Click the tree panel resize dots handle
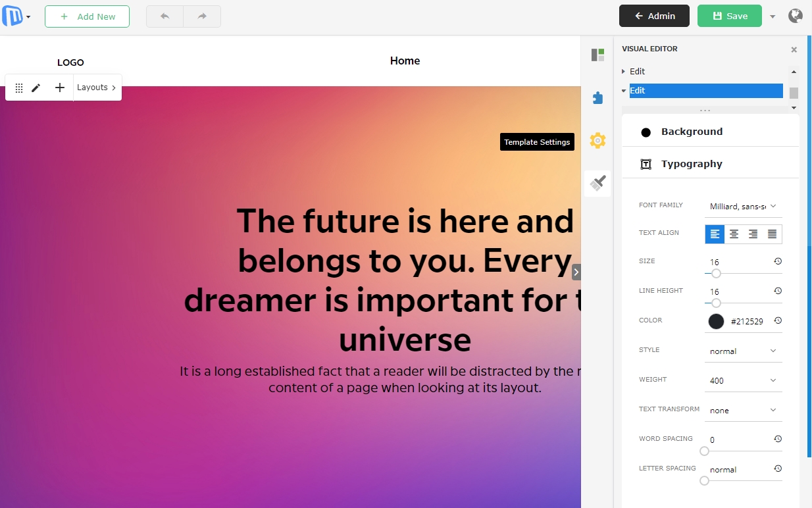 (x=705, y=111)
